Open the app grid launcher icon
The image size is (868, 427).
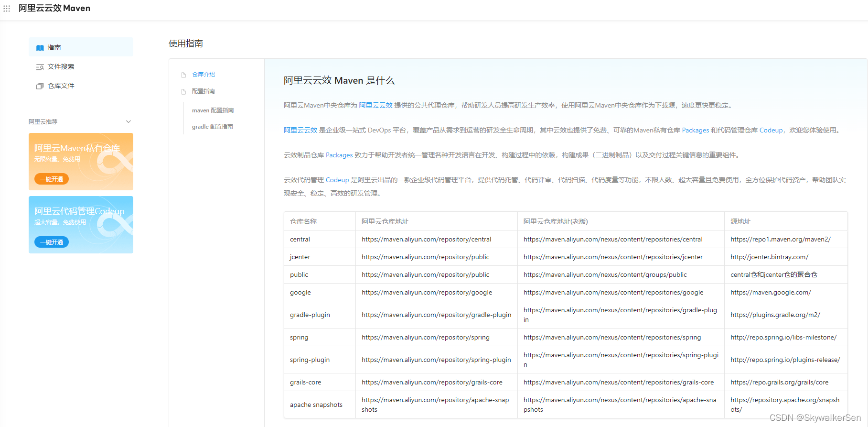(7, 9)
